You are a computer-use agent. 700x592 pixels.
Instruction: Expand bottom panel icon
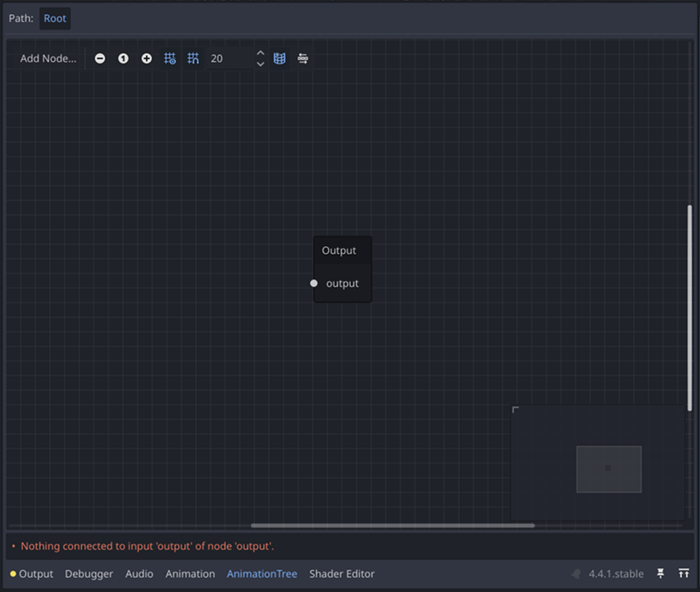[683, 573]
